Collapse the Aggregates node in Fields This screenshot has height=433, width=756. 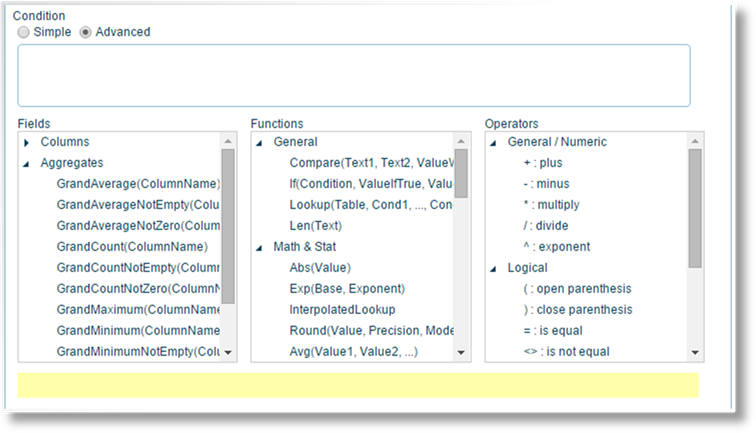pyautogui.click(x=27, y=164)
